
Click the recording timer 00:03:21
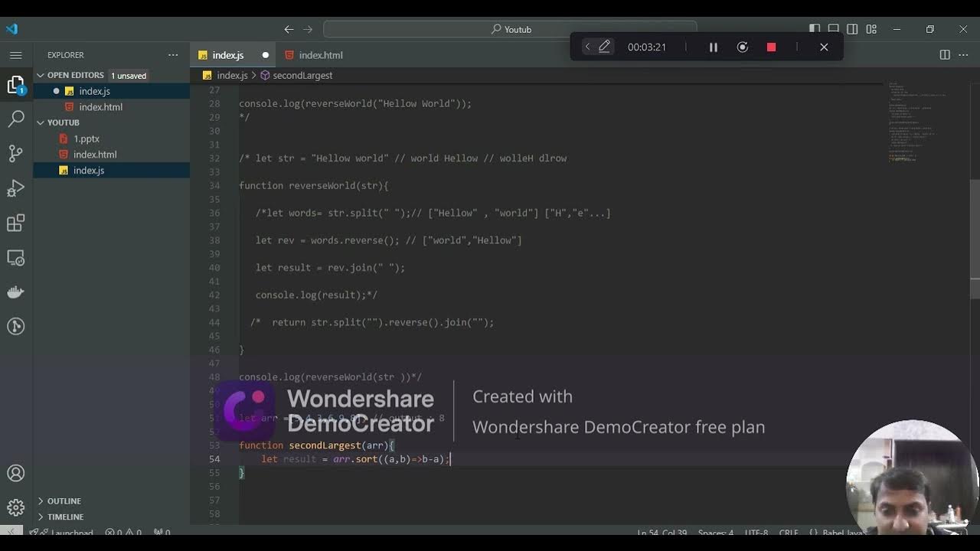[x=647, y=47]
